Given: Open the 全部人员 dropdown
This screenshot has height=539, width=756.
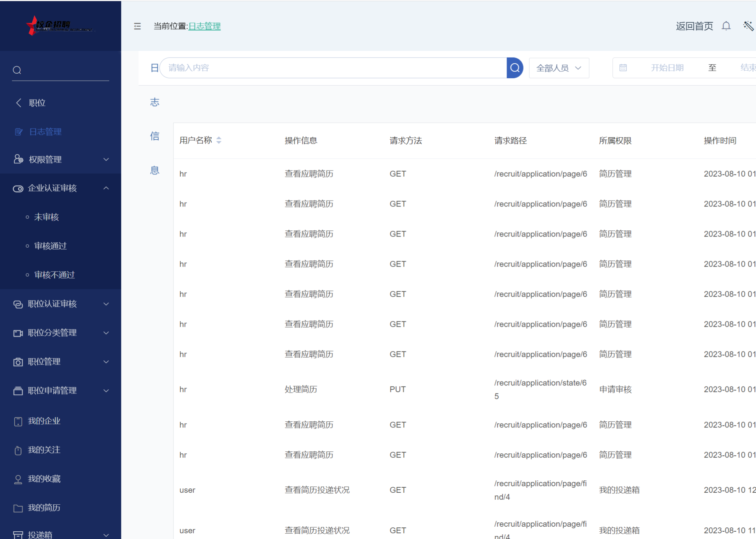Looking at the screenshot, I should tap(559, 68).
